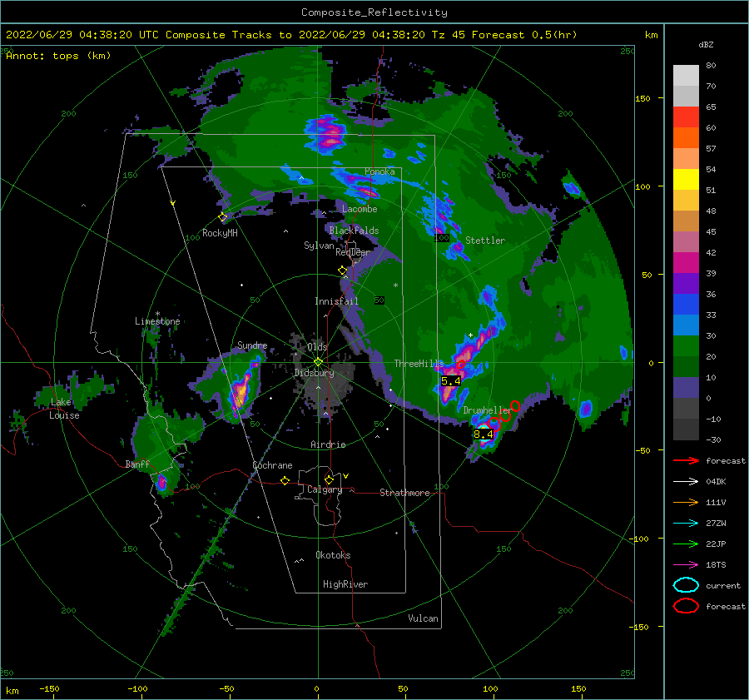Screen dimensions: 749x700
Task: Click the Okotoks city label
Action: coord(333,555)
